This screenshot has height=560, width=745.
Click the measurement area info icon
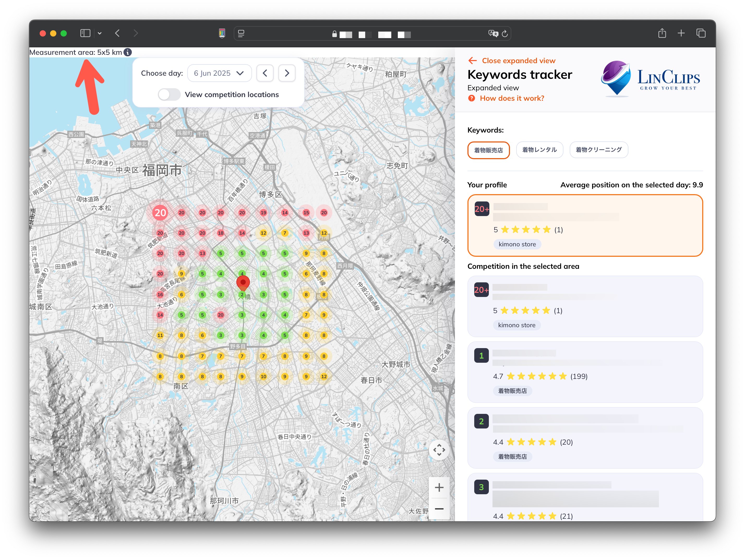point(128,52)
